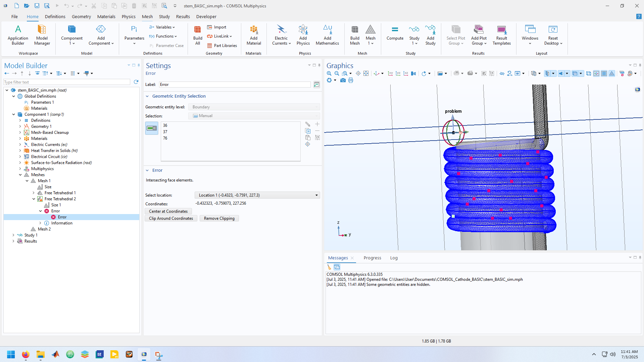The height and width of the screenshot is (362, 644).
Task: Click the Center at Coordinates button
Action: [168, 211]
